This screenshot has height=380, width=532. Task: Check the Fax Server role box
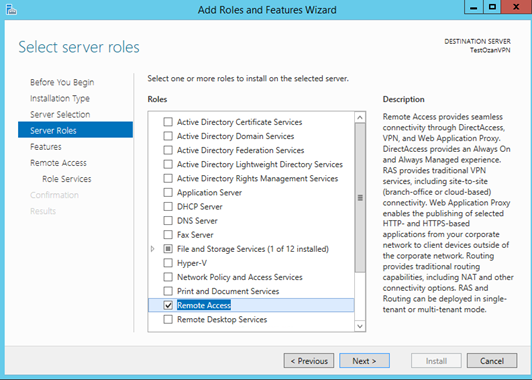[168, 234]
